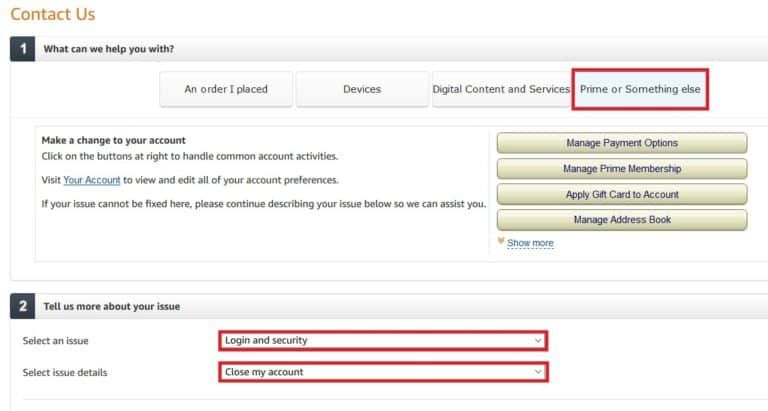
Task: Choose Digital Content and Services tab
Action: pos(501,89)
